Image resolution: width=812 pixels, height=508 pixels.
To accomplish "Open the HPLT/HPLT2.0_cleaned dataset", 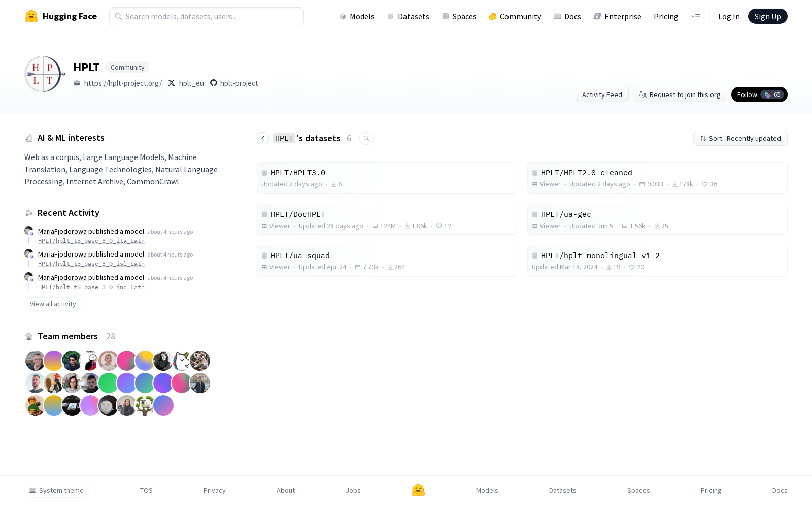I will [657, 178].
